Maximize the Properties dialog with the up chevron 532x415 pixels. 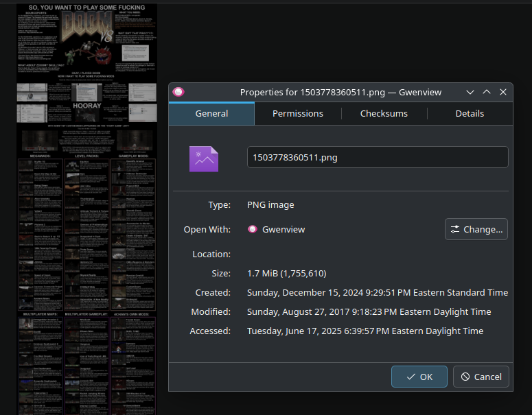click(487, 92)
